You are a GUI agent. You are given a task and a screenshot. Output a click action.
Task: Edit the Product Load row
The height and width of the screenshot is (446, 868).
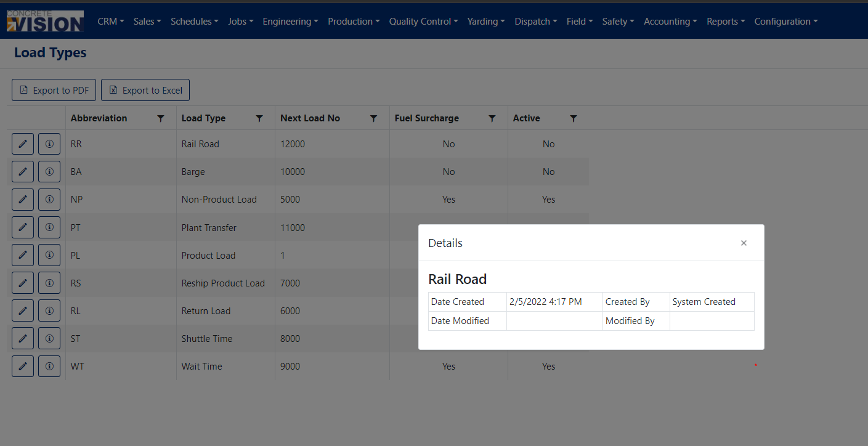pyautogui.click(x=23, y=255)
